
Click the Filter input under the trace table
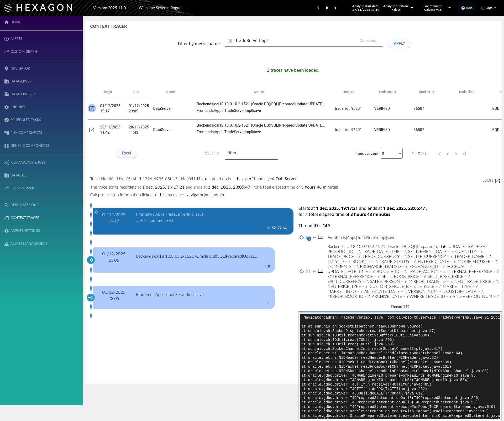251,155
